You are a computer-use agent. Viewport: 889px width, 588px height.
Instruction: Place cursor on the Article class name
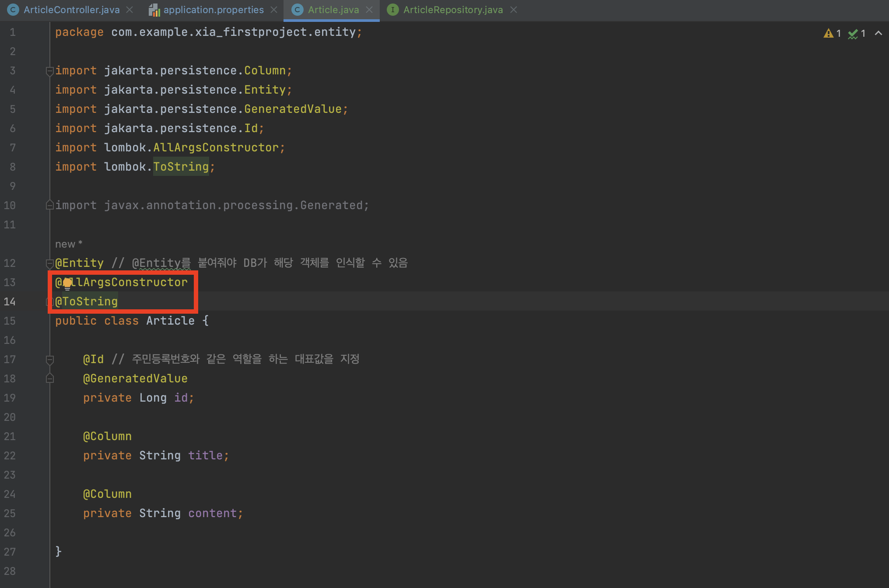pos(170,321)
